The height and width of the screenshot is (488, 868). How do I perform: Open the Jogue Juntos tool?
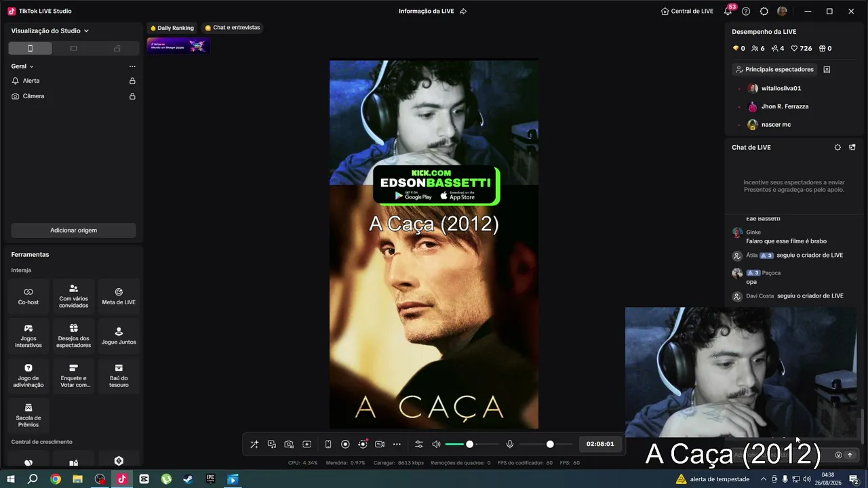point(119,336)
